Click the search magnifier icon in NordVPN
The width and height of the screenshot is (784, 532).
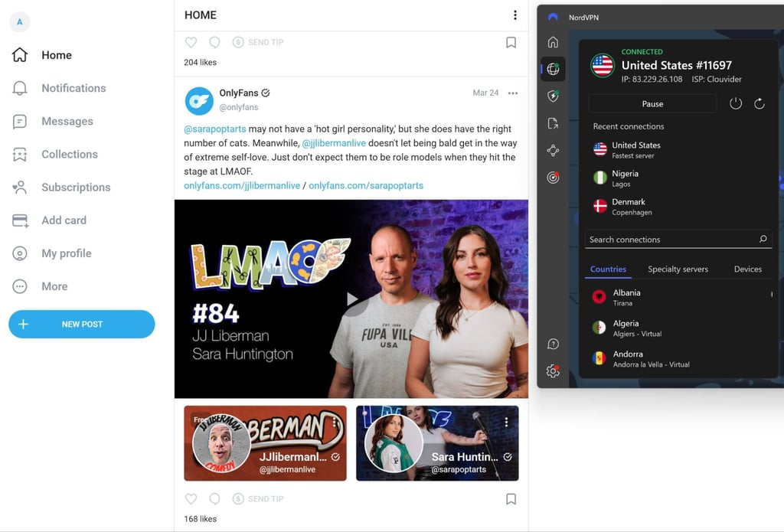tap(763, 239)
